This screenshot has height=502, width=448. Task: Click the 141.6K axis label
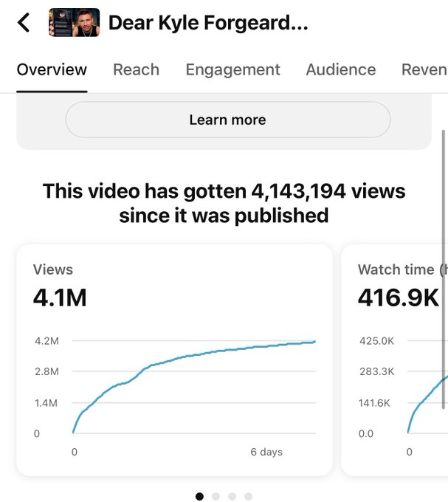374,403
